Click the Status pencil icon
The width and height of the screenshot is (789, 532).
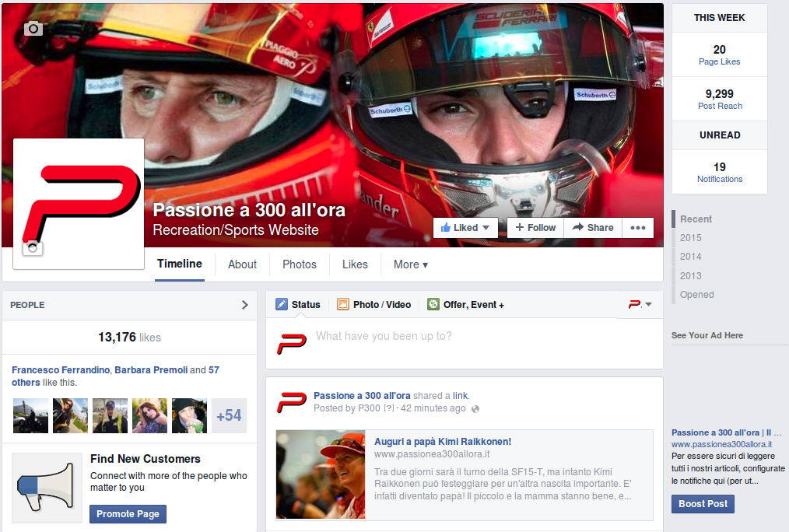click(282, 305)
